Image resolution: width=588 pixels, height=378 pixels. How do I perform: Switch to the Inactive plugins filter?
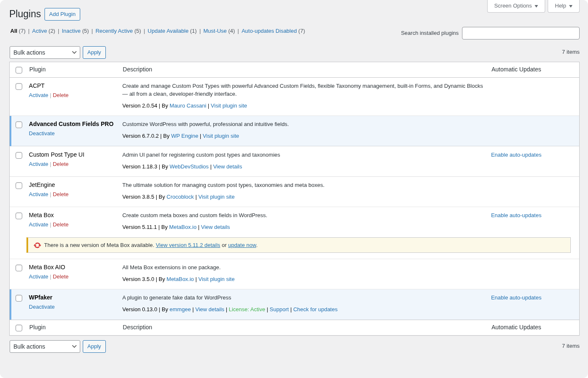71,31
